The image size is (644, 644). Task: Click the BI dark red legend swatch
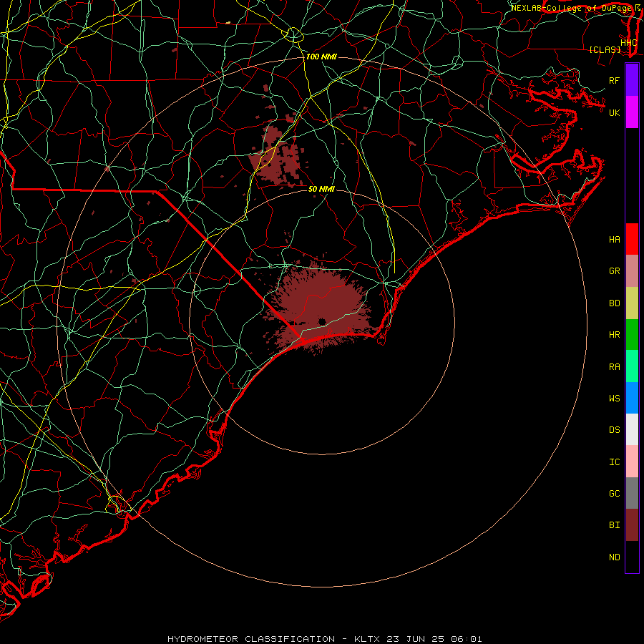coord(632,525)
